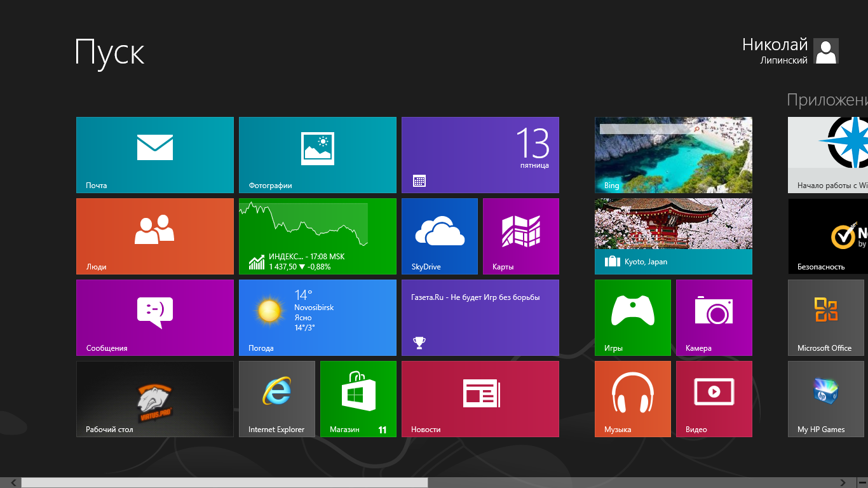Open the Сообщения messaging tile
Viewport: 868px width, 488px height.
pos(155,318)
